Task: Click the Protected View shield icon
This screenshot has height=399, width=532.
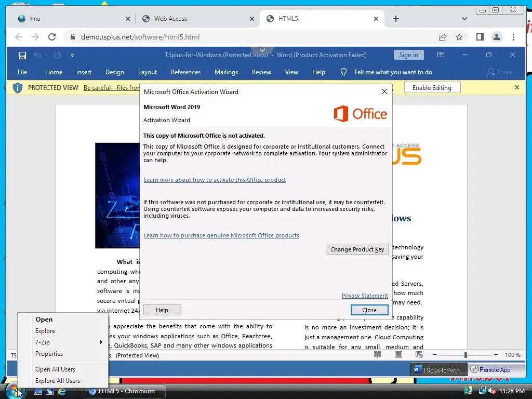Action: [x=17, y=88]
